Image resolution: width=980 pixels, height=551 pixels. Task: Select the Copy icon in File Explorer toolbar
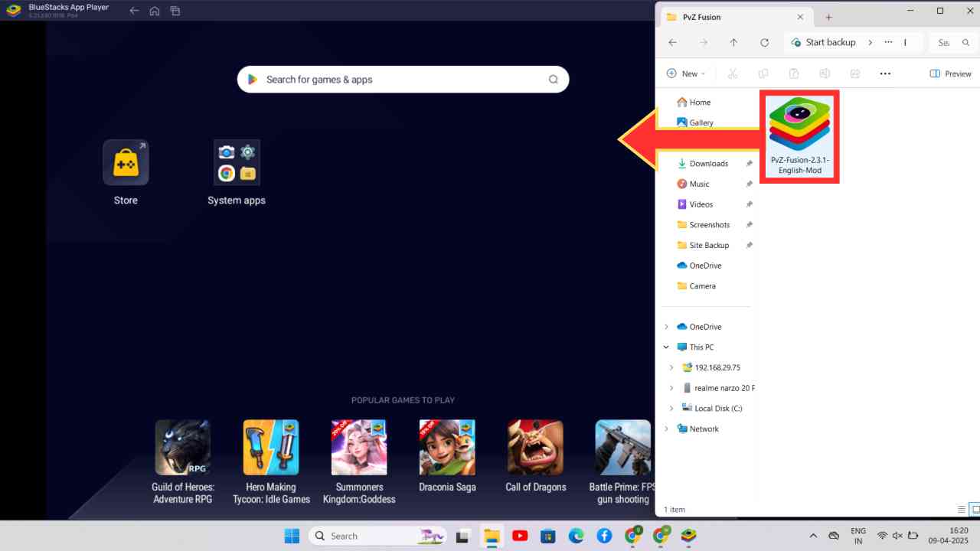(x=763, y=73)
